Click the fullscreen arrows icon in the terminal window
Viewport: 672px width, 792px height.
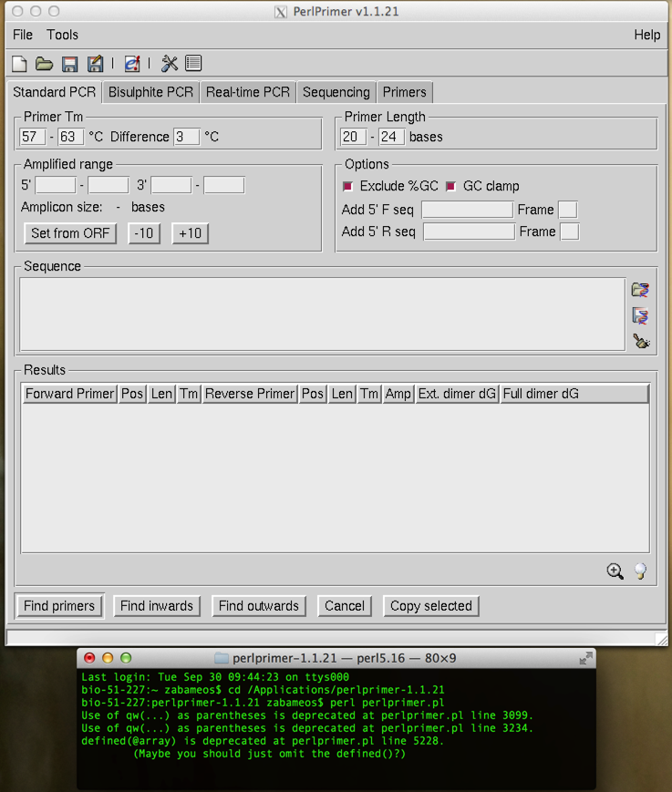(585, 658)
